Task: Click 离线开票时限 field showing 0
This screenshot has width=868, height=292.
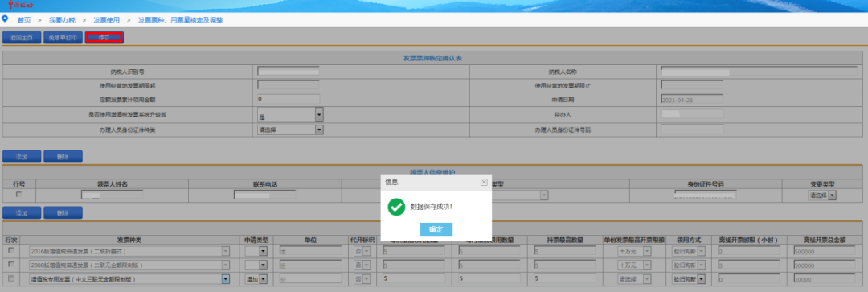Action: [x=748, y=279]
